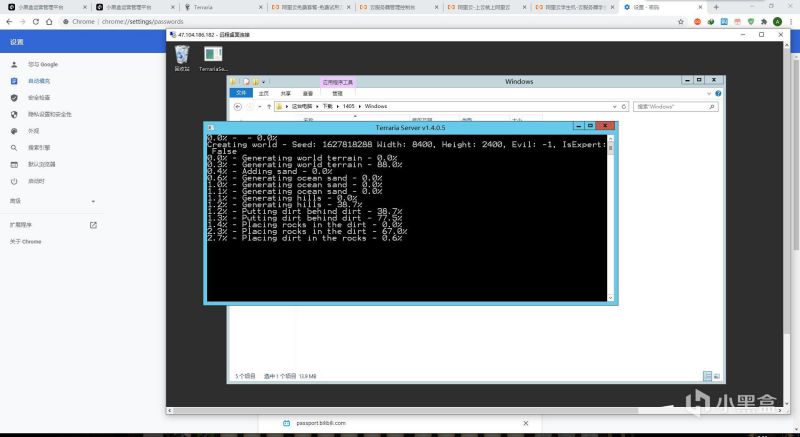This screenshot has width=800, height=437.
Task: Open the blue File tab in Explorer
Action: [241, 93]
